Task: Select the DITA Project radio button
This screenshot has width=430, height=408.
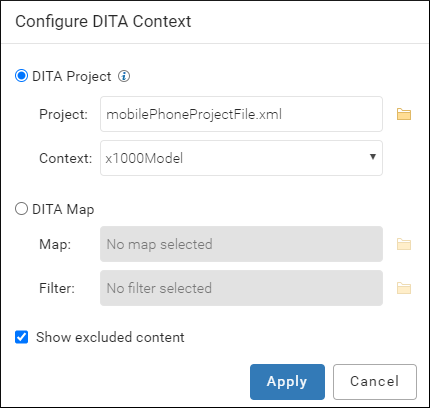Action: [x=21, y=76]
